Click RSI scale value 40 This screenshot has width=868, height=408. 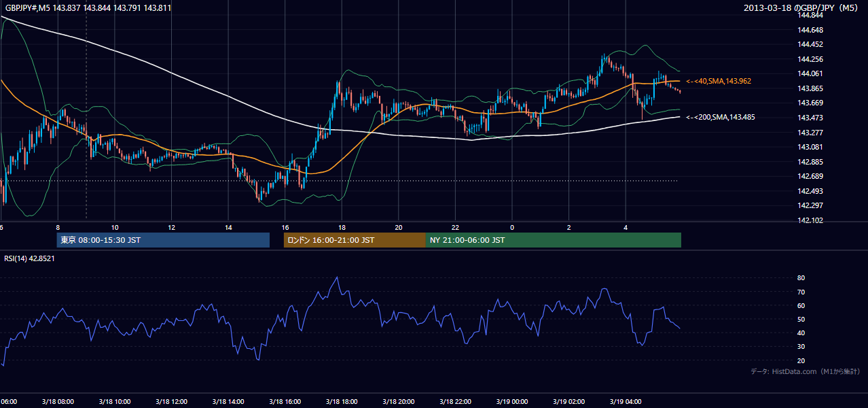click(801, 333)
